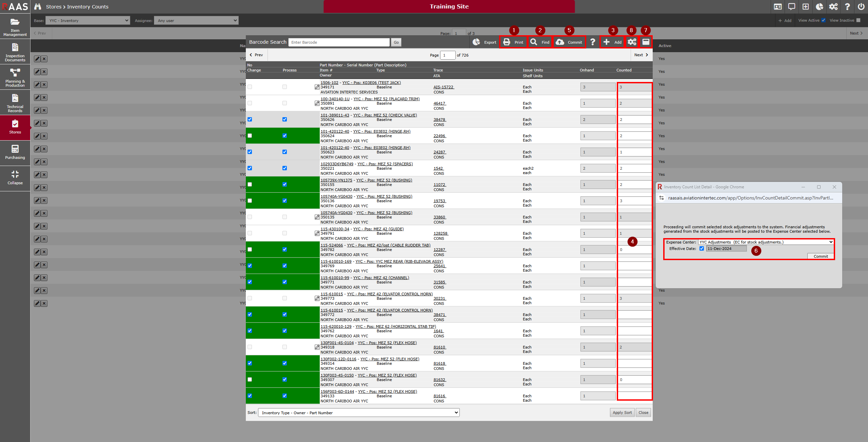Open Technical Records in sidebar
The height and width of the screenshot is (442, 868).
[x=15, y=102]
